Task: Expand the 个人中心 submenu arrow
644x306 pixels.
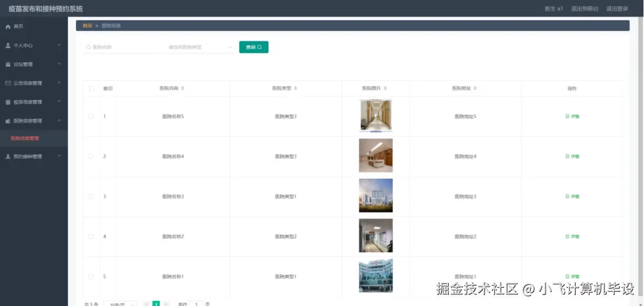Action: 59,45
